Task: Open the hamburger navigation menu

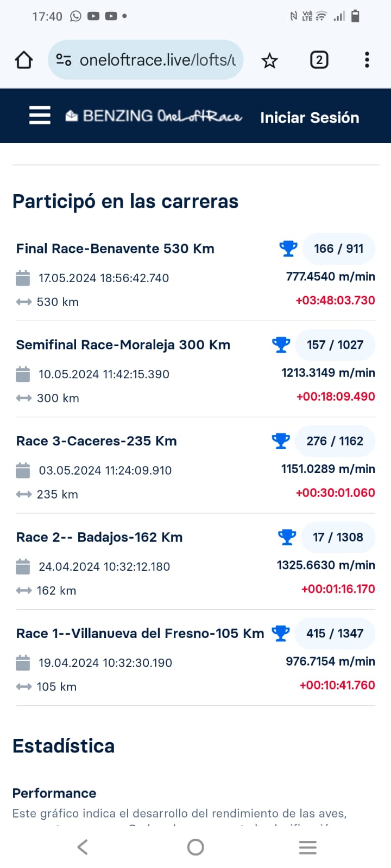Action: coord(40,116)
